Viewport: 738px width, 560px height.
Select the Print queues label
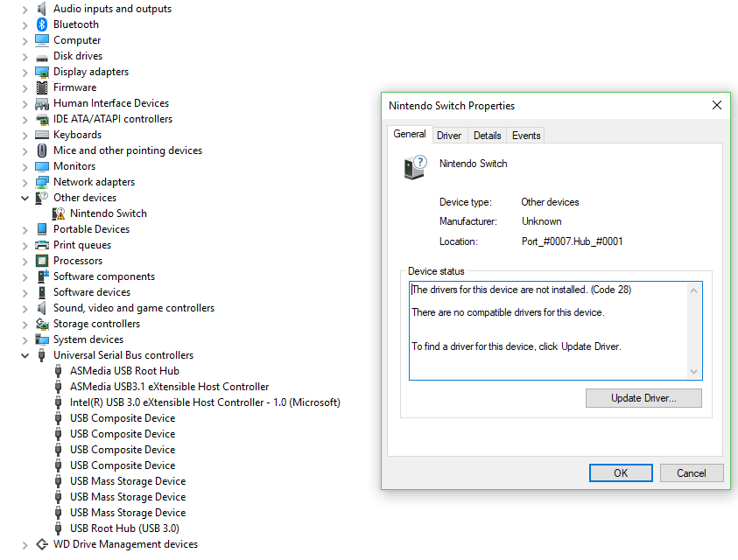[82, 245]
